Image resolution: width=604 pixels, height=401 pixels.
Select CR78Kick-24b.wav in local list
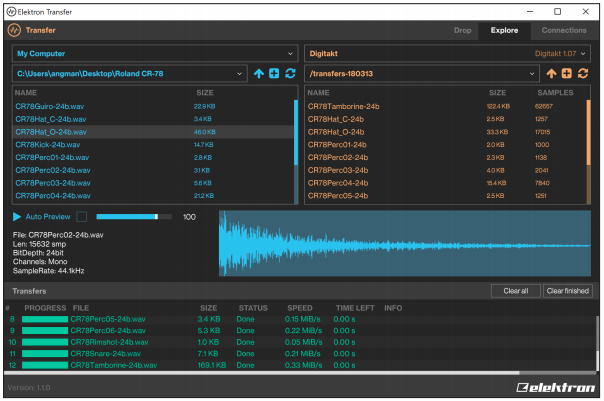click(x=153, y=144)
